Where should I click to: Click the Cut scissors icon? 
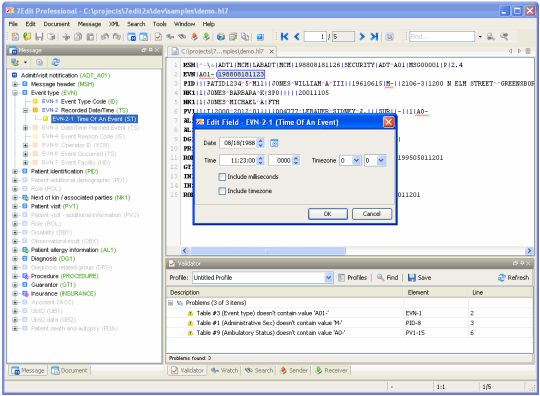(66, 37)
